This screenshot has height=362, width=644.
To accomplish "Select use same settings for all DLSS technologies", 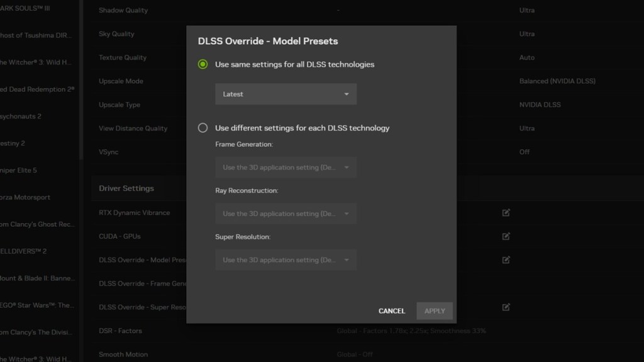I will pyautogui.click(x=203, y=64).
